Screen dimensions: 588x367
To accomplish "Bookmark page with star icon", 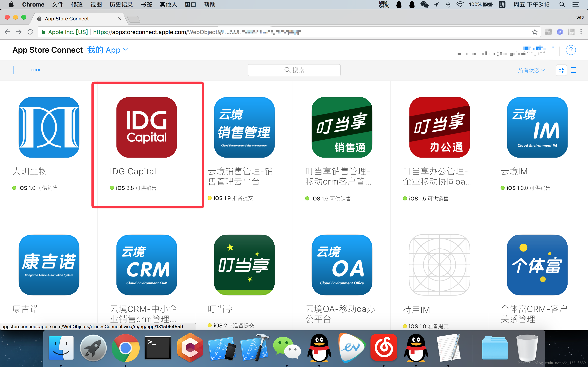I will (534, 32).
